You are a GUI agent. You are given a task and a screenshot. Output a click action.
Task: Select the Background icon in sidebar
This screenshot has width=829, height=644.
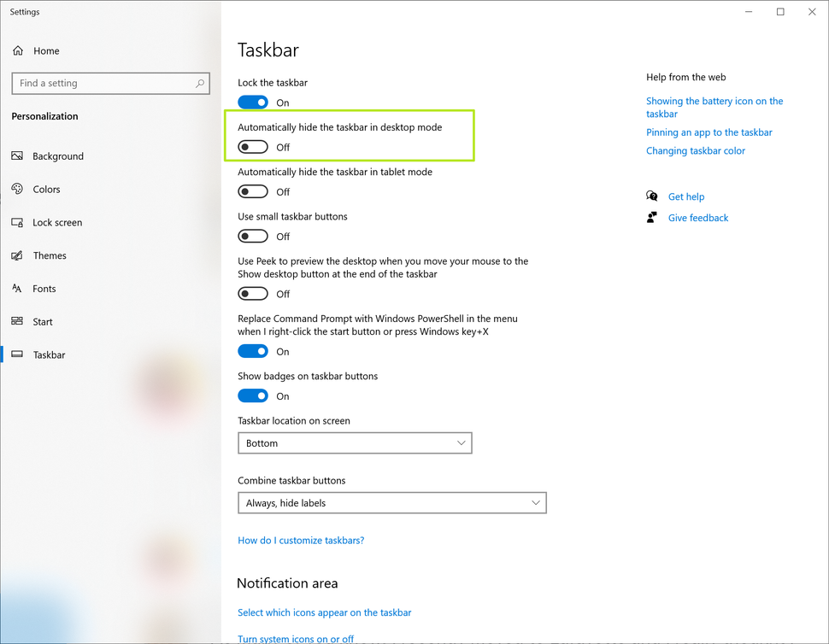(x=18, y=156)
